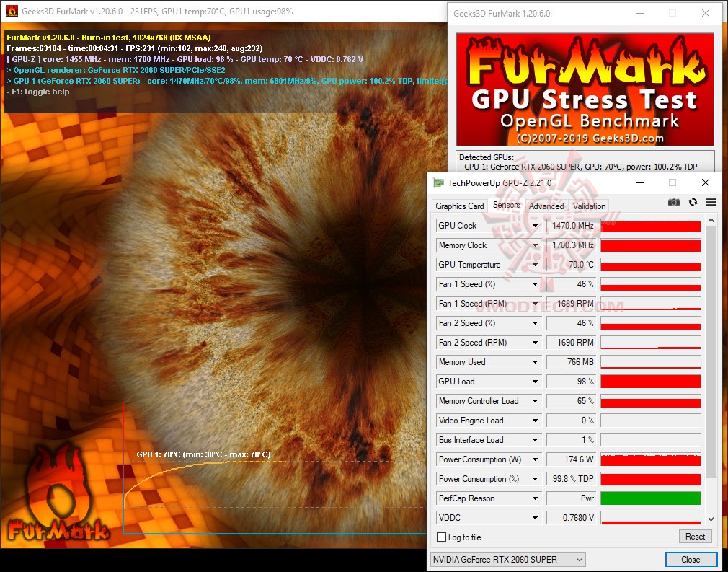Click the 0.7680 V VDDC value
This screenshot has width=728, height=572.
pyautogui.click(x=571, y=518)
